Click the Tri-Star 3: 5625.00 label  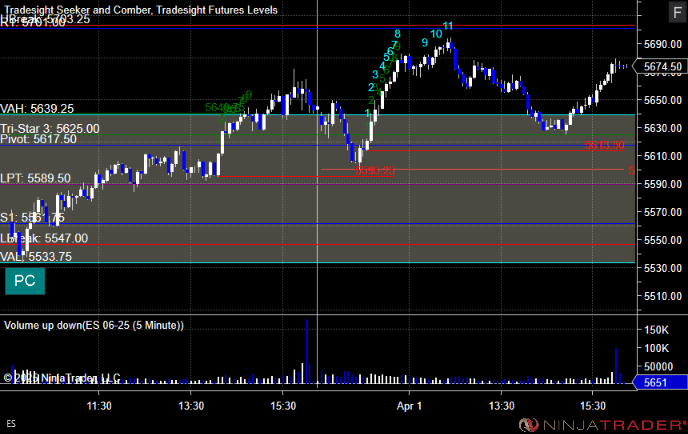pyautogui.click(x=50, y=129)
